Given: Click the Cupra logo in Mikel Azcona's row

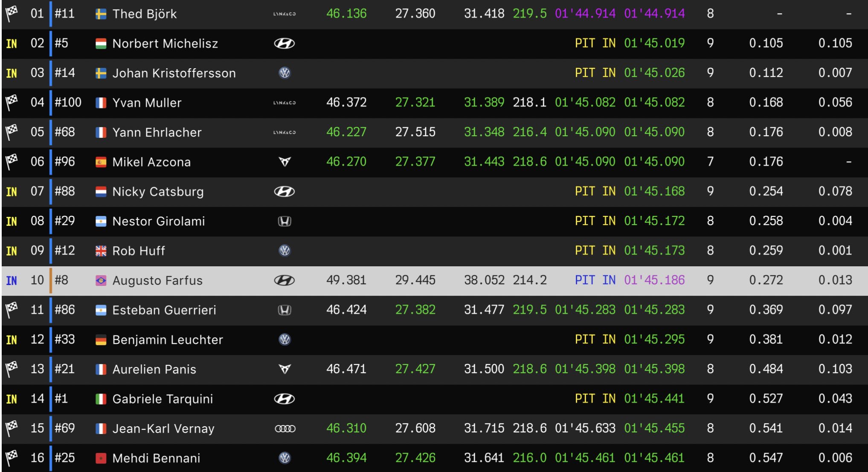Looking at the screenshot, I should point(284,162).
